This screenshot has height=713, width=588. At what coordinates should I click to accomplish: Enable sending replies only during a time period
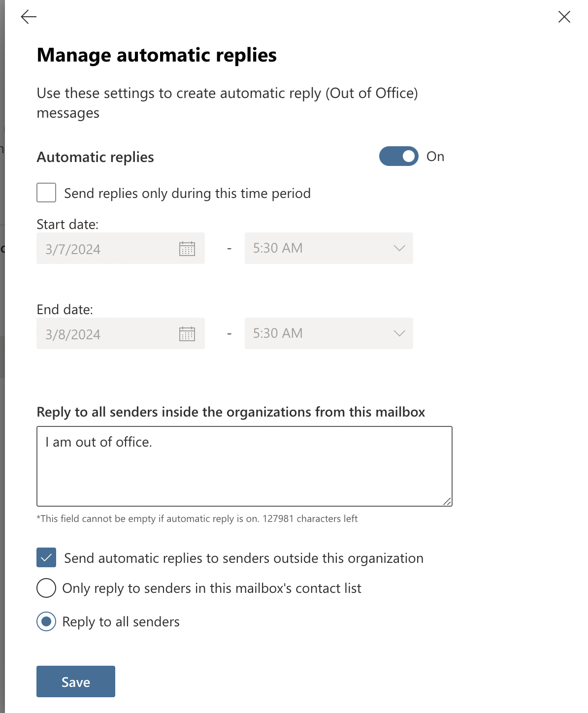click(46, 193)
